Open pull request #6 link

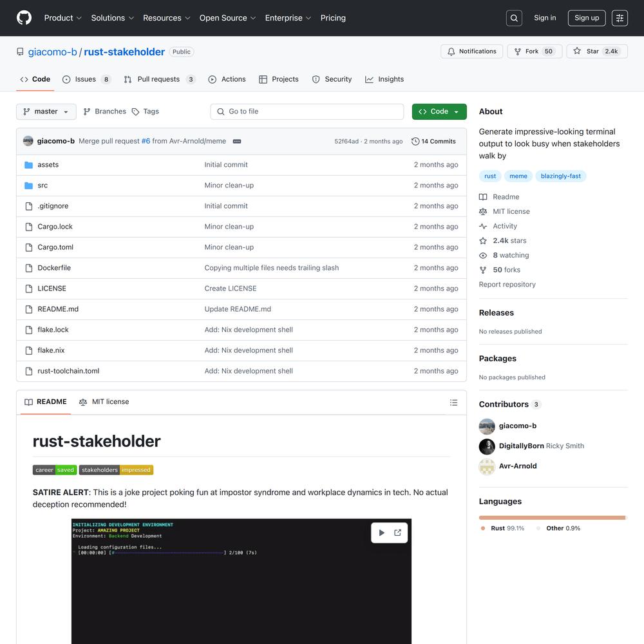tap(146, 141)
